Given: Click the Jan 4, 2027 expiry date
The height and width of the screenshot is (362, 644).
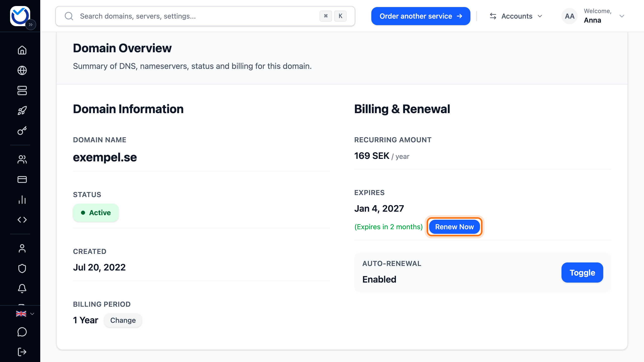Looking at the screenshot, I should [x=379, y=209].
